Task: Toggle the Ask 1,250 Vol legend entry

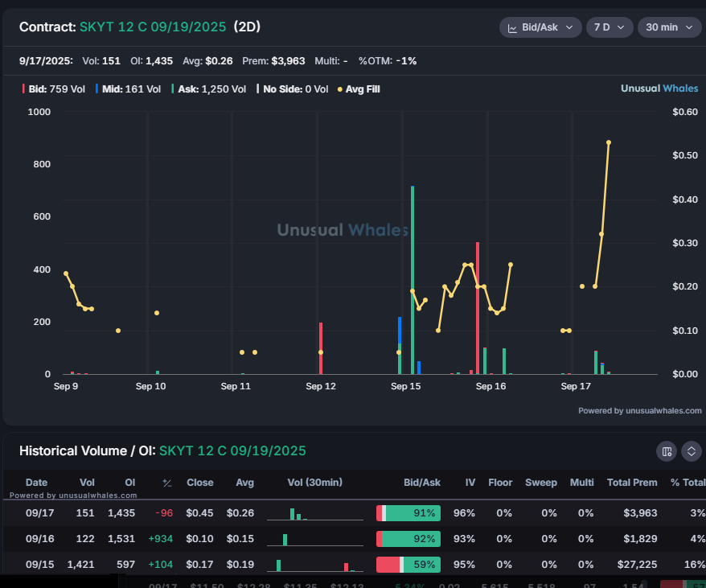Action: (x=209, y=89)
